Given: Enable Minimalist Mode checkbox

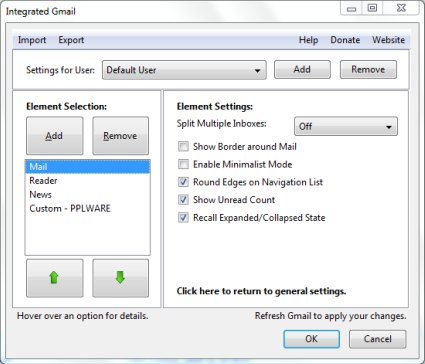Looking at the screenshot, I should pos(183,164).
